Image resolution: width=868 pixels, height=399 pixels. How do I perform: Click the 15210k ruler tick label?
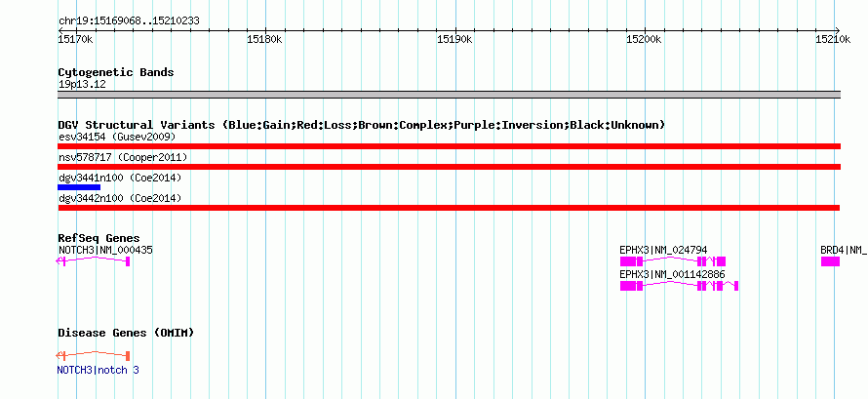pyautogui.click(x=833, y=39)
